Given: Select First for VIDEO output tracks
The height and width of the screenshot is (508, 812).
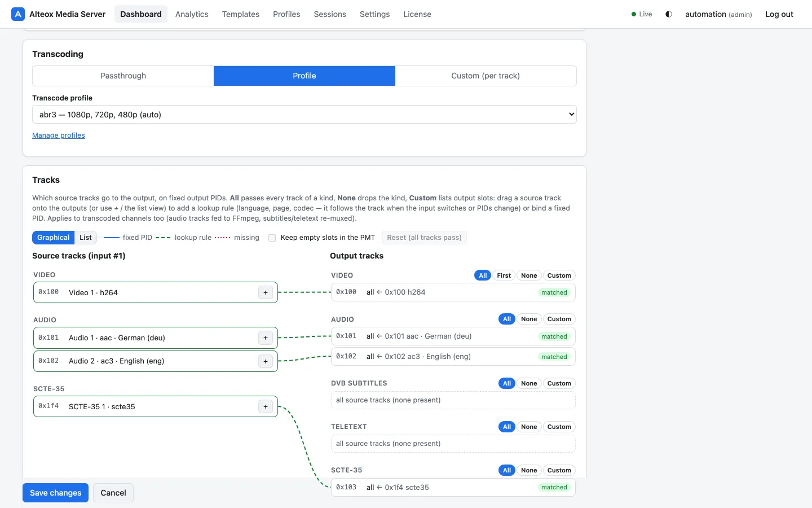Looking at the screenshot, I should pyautogui.click(x=504, y=275).
